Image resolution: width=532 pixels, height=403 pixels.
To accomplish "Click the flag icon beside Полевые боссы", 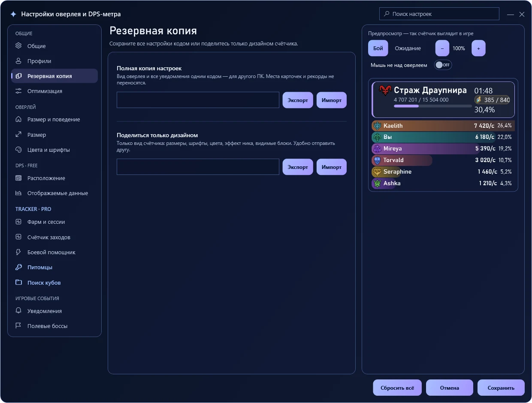I will tap(18, 326).
